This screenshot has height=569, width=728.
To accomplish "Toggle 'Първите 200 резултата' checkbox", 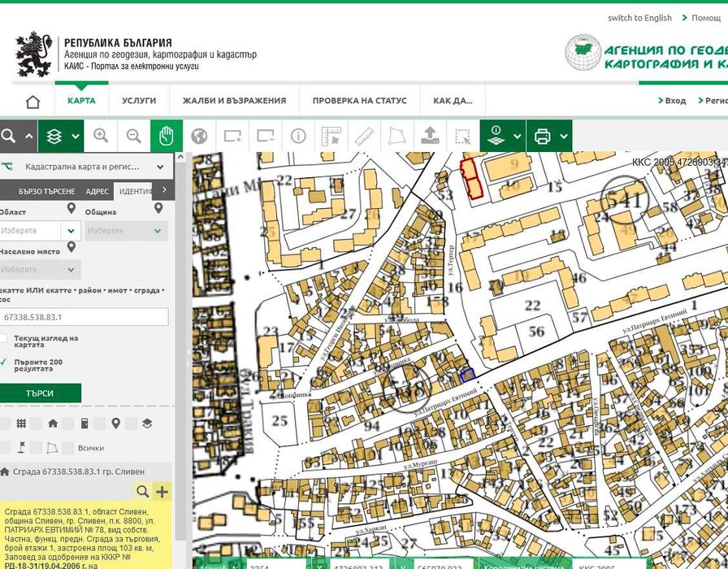I will point(4,362).
